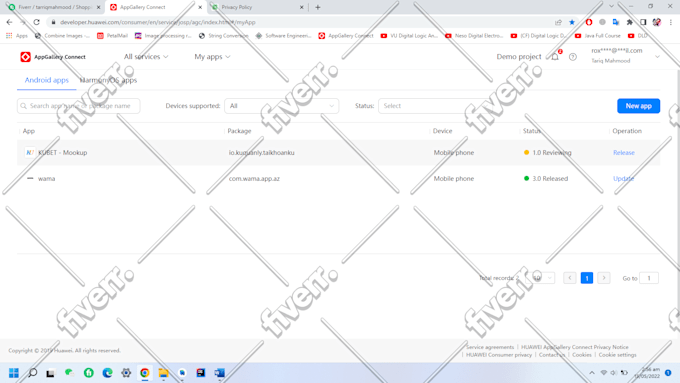Click the browser back arrow
The image size is (680, 383).
10,22
